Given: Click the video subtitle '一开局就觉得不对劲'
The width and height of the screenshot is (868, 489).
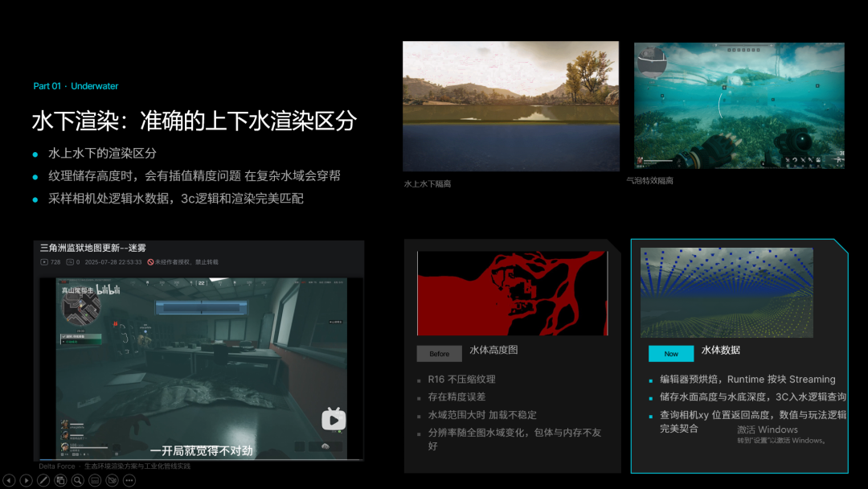Looking at the screenshot, I should 202,450.
